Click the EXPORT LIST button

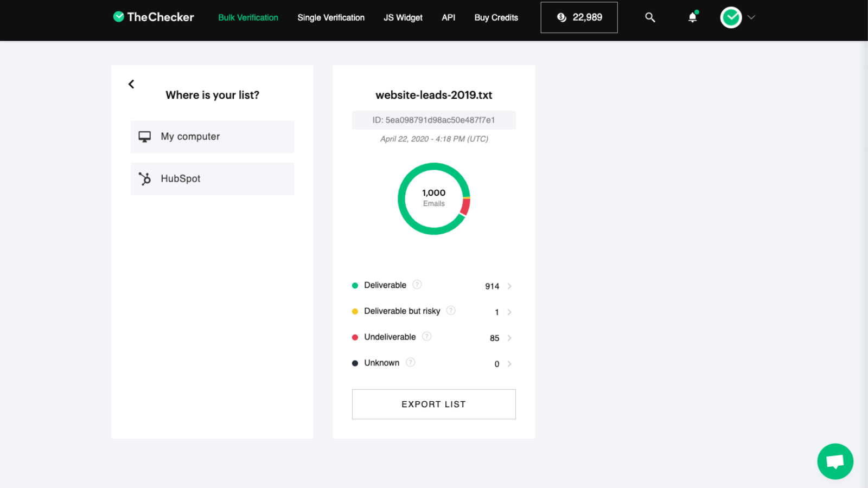[433, 404]
